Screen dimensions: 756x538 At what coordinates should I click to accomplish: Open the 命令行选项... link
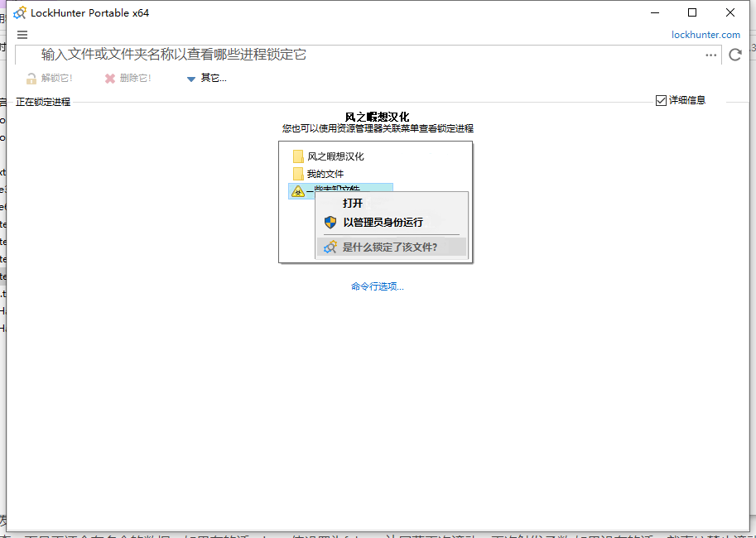[x=377, y=286]
